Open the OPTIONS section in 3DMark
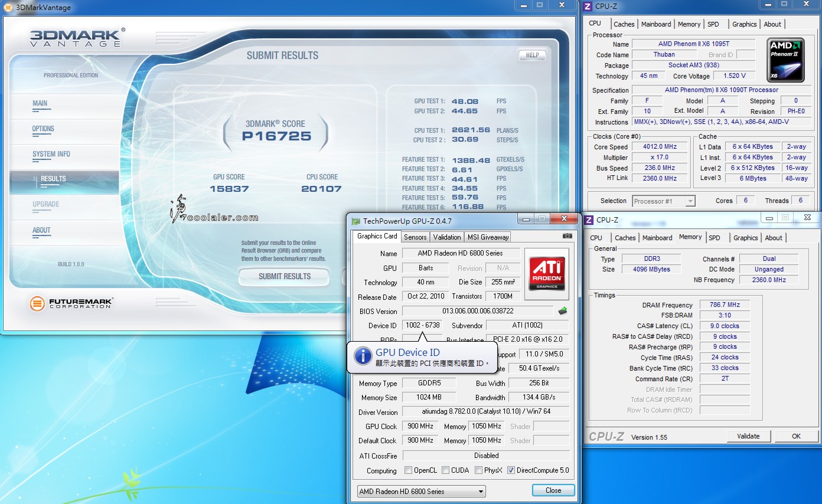 (43, 129)
